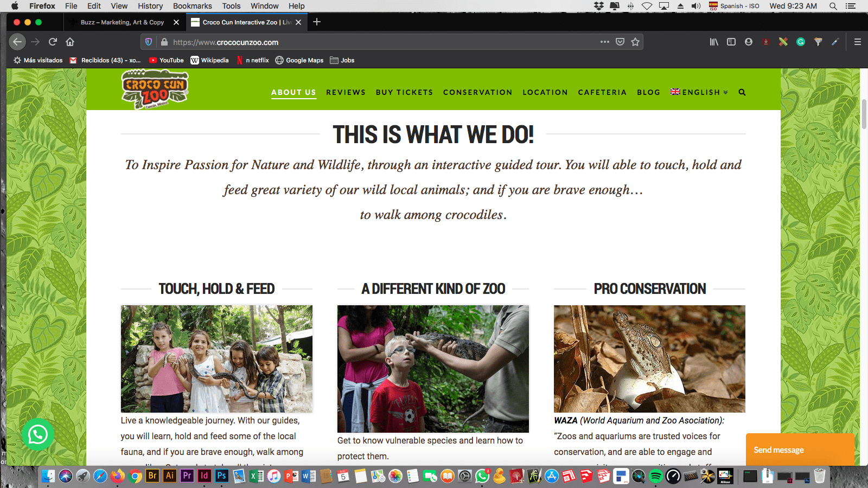The width and height of the screenshot is (868, 488).
Task: Click the URL address field
Action: tap(380, 42)
